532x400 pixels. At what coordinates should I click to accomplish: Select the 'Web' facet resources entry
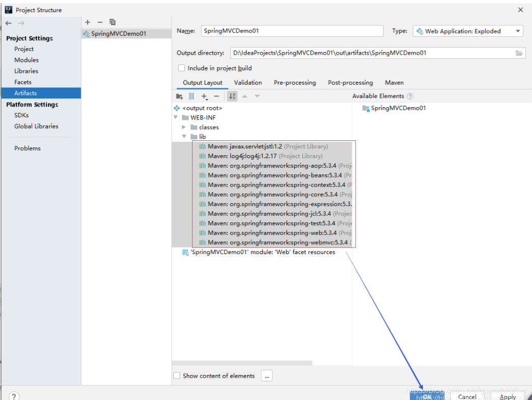click(258, 252)
